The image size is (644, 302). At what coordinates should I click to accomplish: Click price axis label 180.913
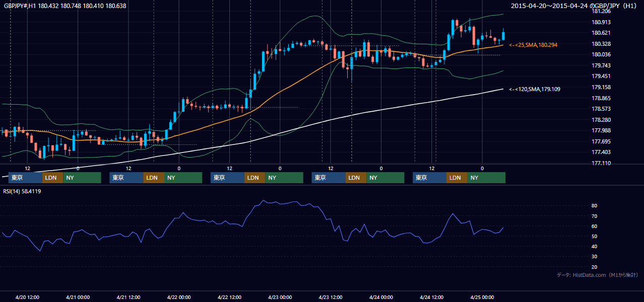pyautogui.click(x=601, y=22)
